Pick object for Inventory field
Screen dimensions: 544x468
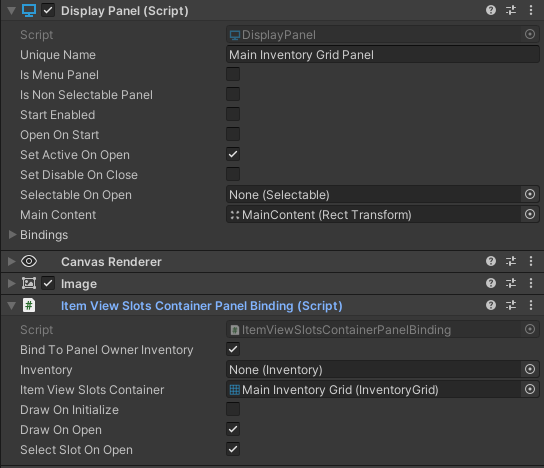530,369
